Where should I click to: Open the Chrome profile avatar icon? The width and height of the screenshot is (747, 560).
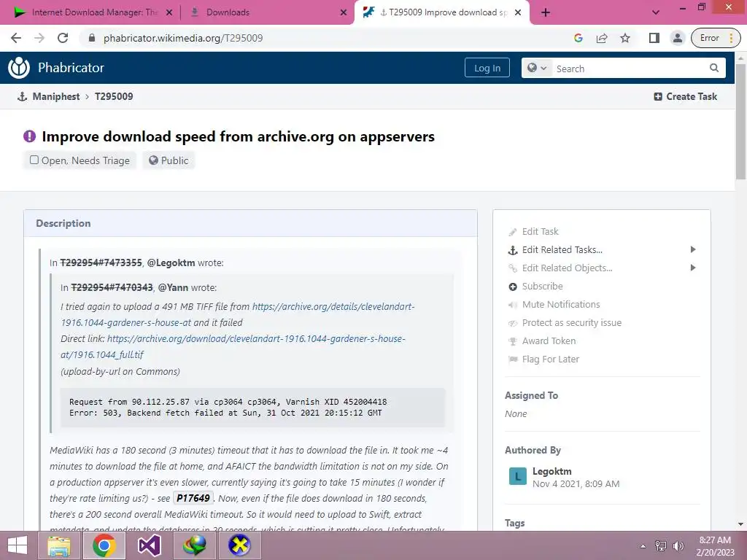pyautogui.click(x=677, y=38)
